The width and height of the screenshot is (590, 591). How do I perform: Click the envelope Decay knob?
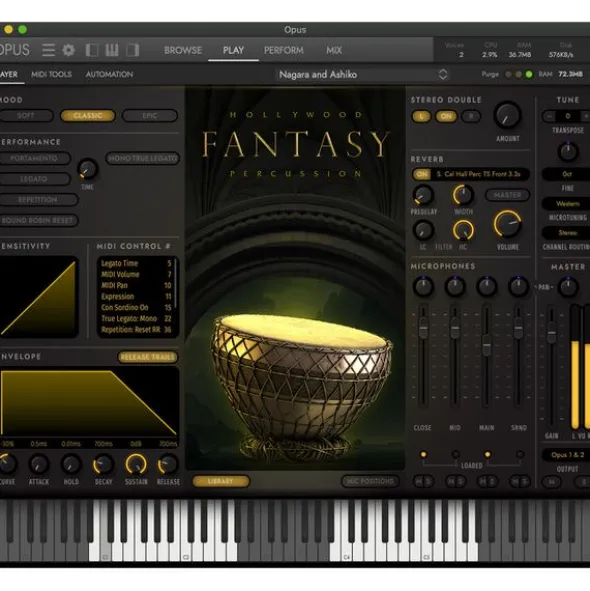(103, 465)
